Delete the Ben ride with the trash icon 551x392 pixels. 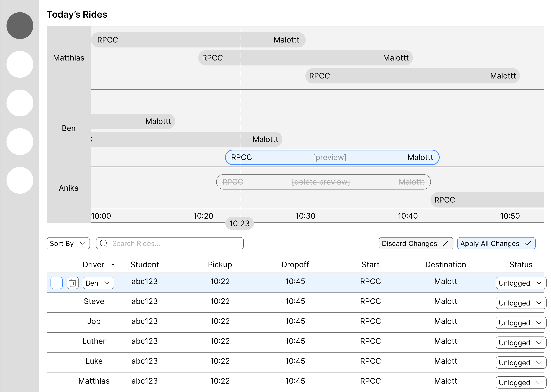73,283
